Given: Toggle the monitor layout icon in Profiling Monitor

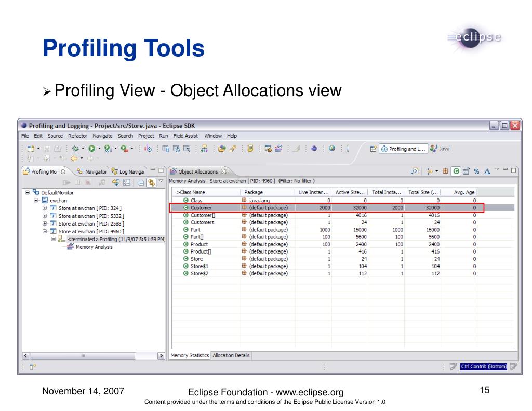Looking at the screenshot, I should coord(127,182).
